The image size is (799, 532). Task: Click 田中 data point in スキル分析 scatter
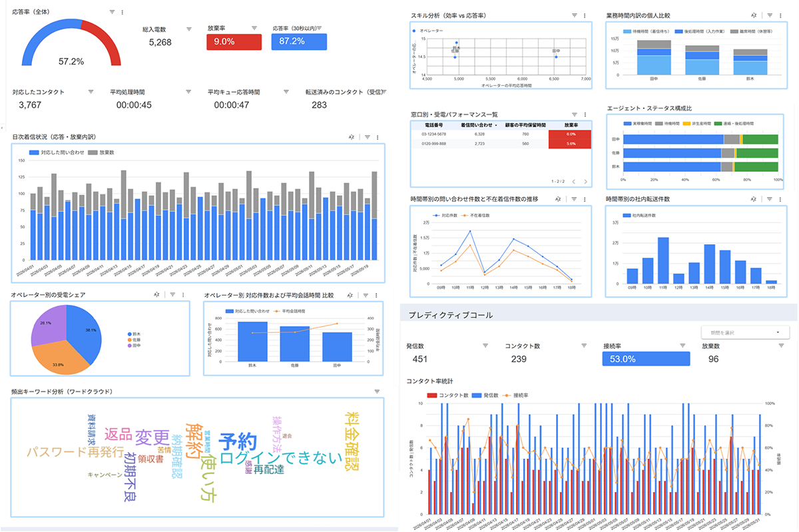pos(556,57)
